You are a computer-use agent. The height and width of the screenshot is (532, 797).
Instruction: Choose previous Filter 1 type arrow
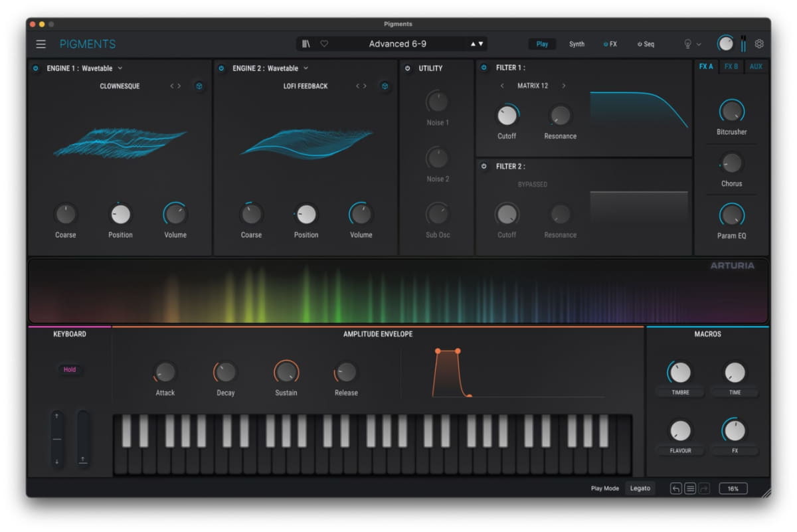point(502,86)
